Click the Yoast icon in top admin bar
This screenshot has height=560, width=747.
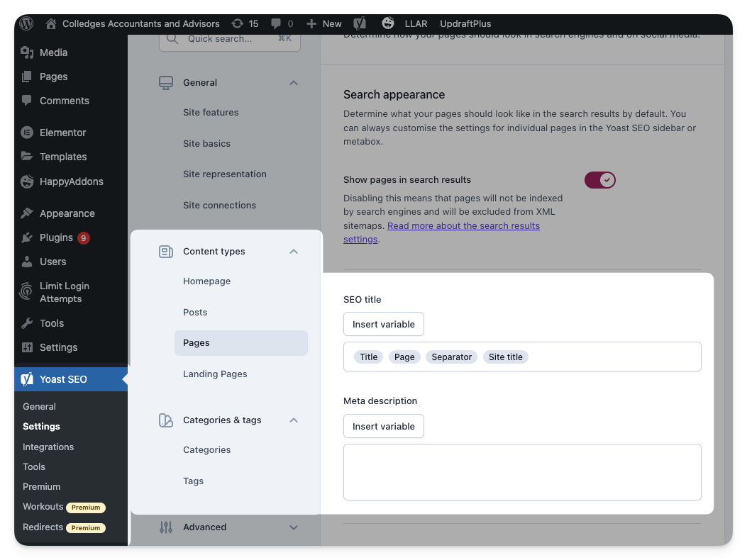(360, 23)
